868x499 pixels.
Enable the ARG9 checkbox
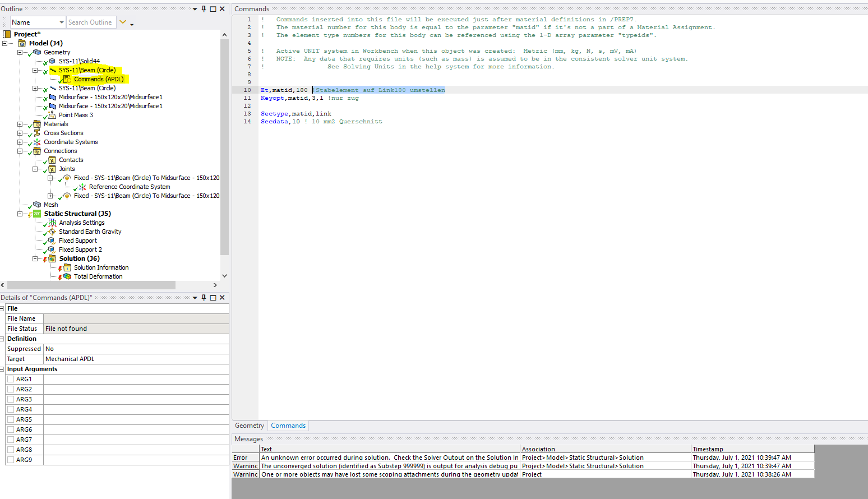pyautogui.click(x=11, y=460)
